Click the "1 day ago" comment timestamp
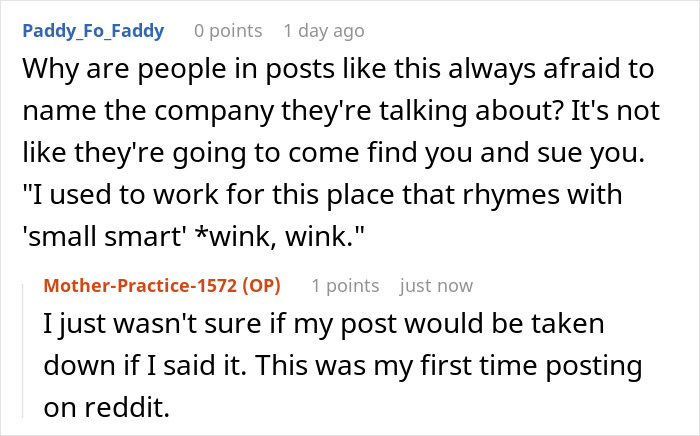 pos(324,31)
